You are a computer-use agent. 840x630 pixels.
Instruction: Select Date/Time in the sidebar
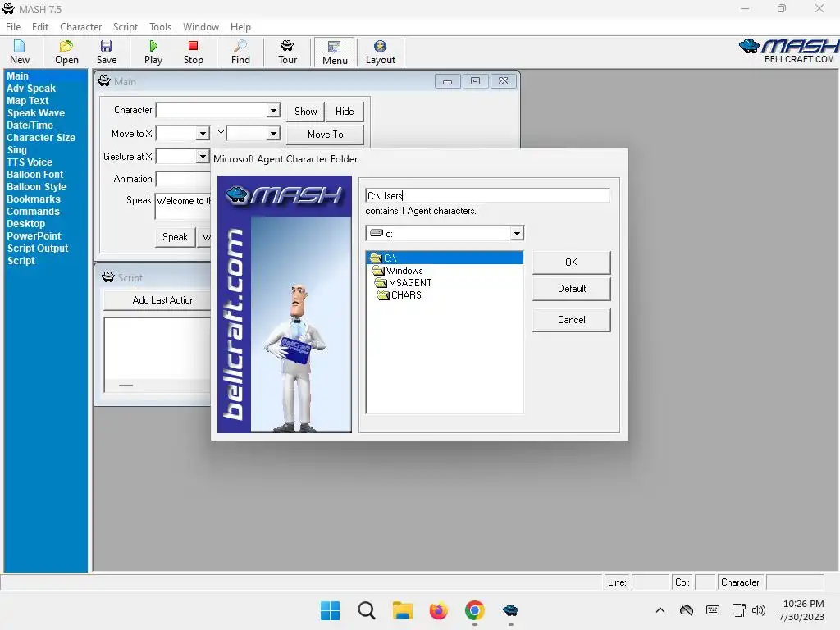tap(30, 126)
